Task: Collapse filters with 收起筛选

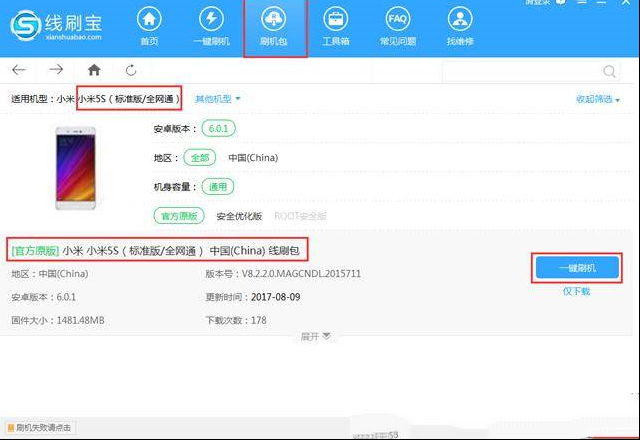Action: [x=598, y=99]
